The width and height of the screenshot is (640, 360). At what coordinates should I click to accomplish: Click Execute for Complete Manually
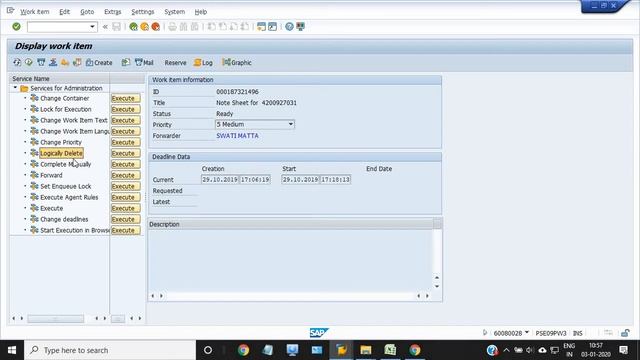click(126, 164)
